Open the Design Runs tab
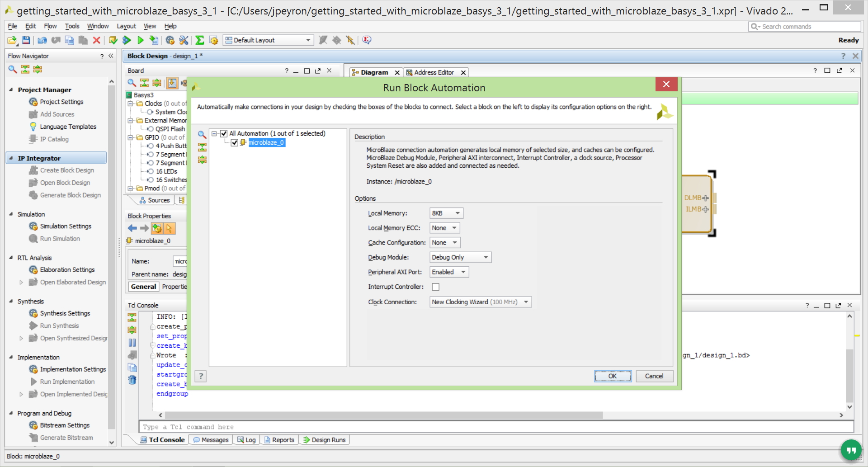 click(x=324, y=440)
